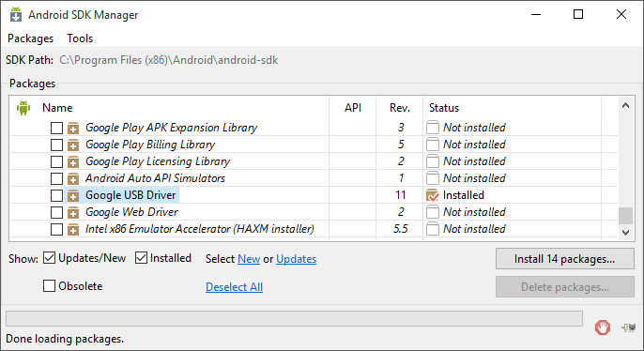The image size is (644, 351).
Task: Click the scrollbar down arrow
Action: coord(625,233)
